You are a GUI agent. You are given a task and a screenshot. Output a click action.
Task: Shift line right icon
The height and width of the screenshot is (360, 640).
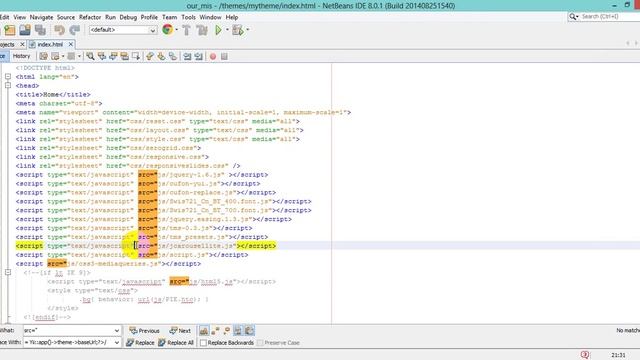click(x=198, y=56)
